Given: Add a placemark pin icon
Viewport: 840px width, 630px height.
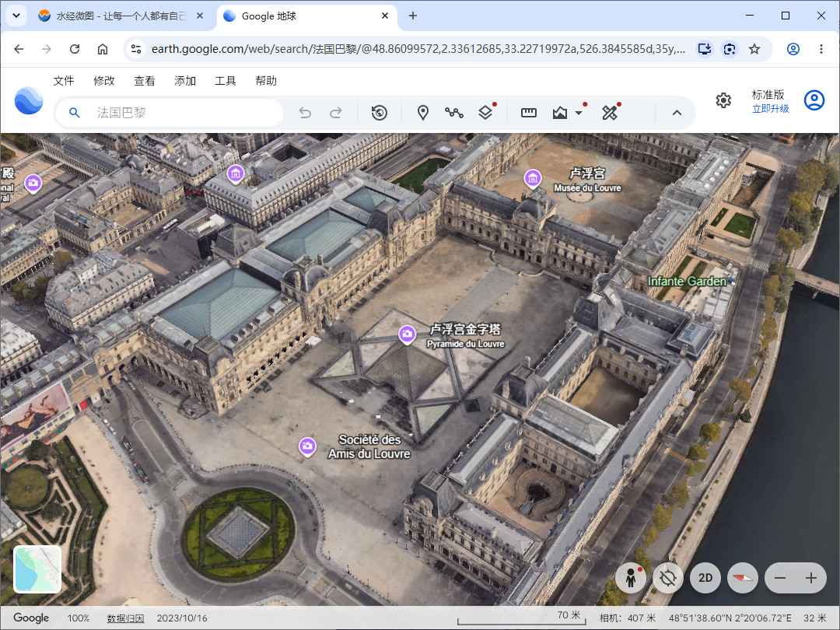Looking at the screenshot, I should [x=422, y=113].
